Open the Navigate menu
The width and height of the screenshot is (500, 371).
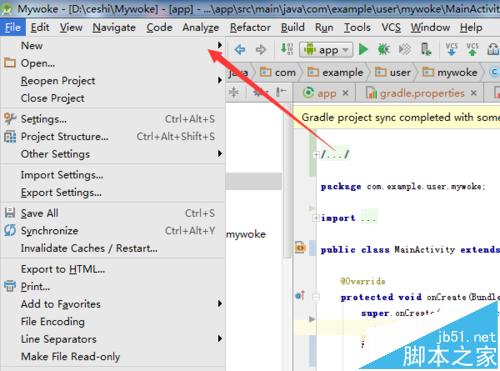click(x=114, y=27)
